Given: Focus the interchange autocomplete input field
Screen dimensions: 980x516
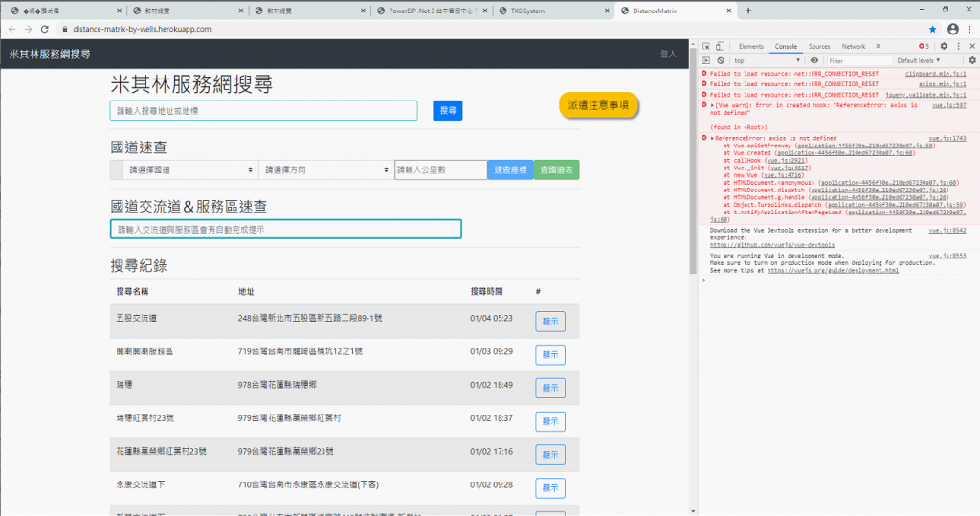Looking at the screenshot, I should click(286, 229).
